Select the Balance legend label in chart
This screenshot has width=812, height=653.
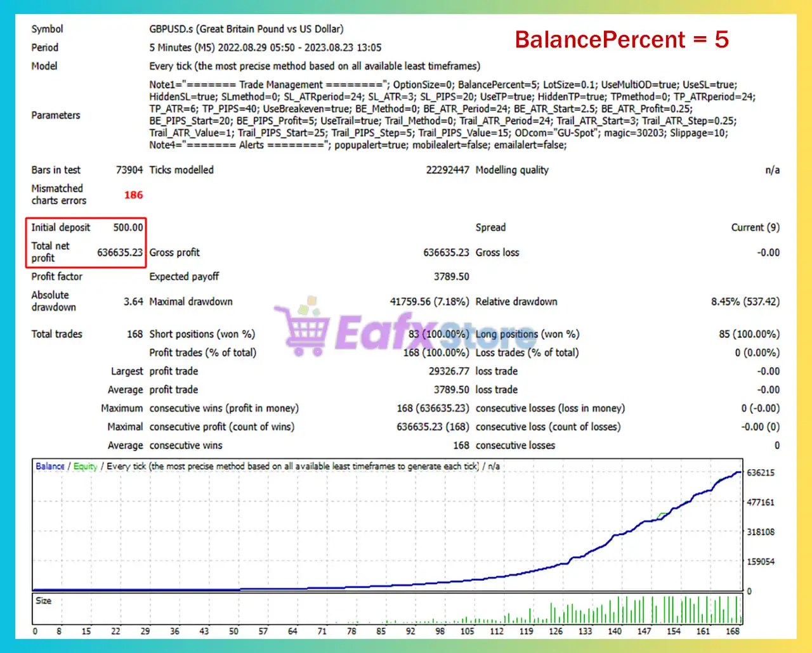tap(50, 466)
